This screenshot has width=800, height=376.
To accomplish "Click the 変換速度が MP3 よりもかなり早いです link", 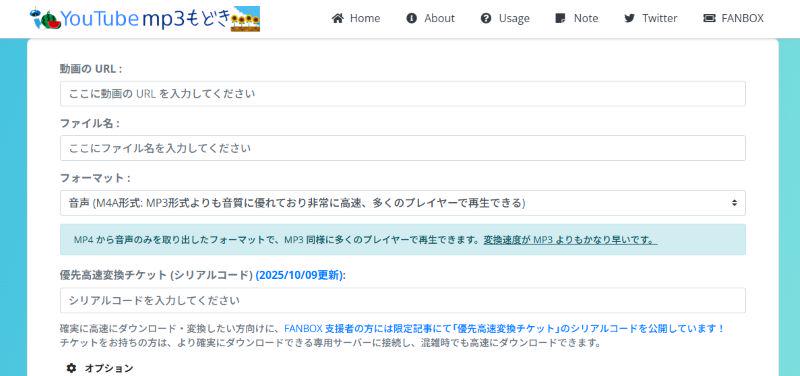I will tap(570, 240).
